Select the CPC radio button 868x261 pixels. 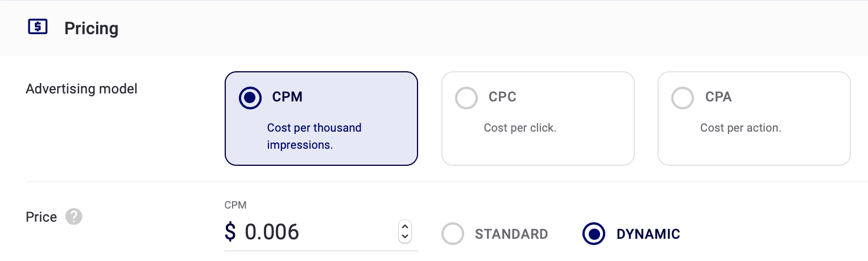[x=466, y=98]
